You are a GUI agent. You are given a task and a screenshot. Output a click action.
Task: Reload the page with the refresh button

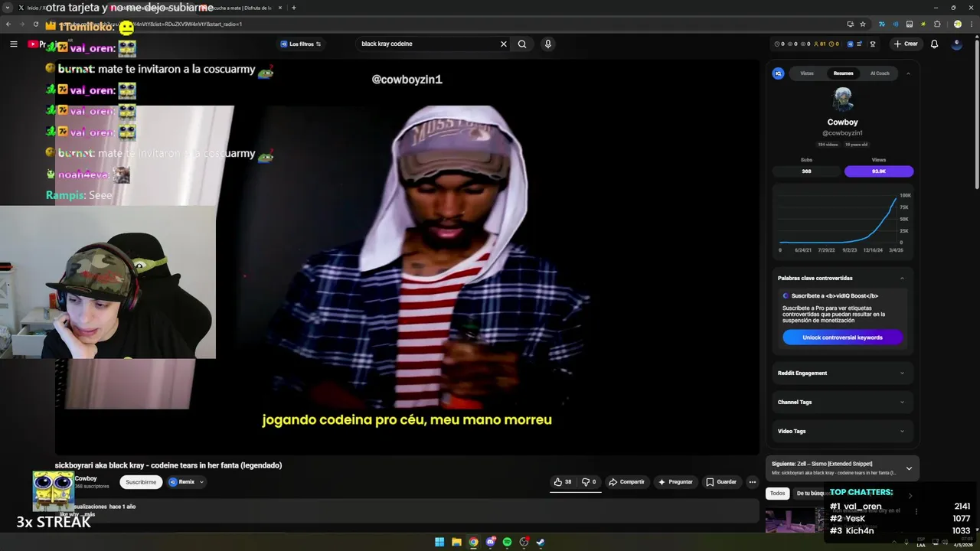coord(35,24)
